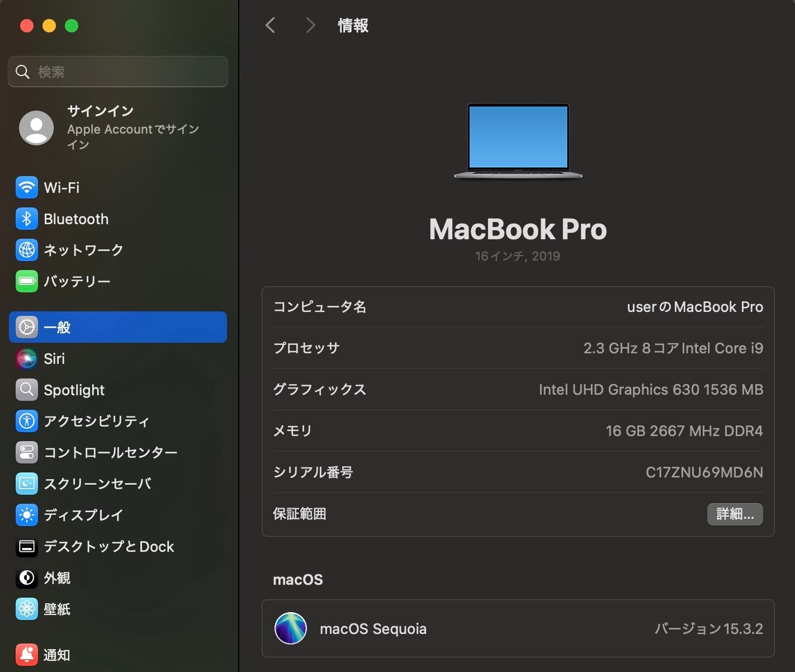Select デスクトップとDock in the sidebar
The height and width of the screenshot is (672, 795).
118,546
